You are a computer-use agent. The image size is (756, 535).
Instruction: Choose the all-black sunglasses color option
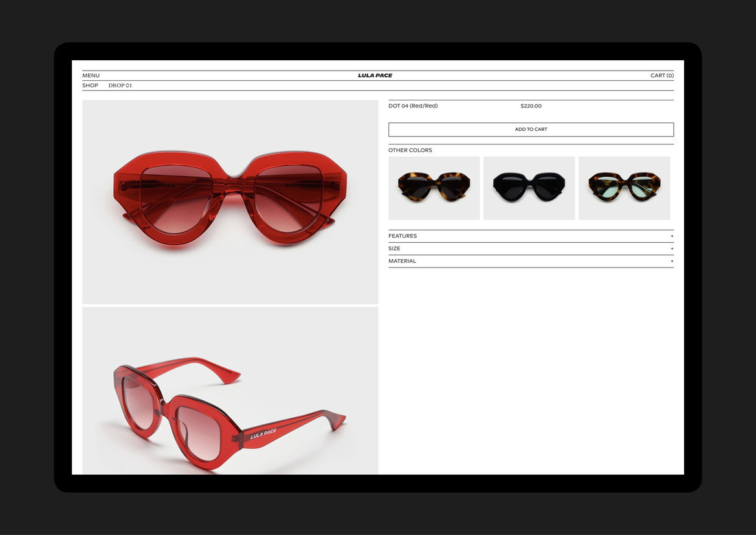(x=529, y=188)
